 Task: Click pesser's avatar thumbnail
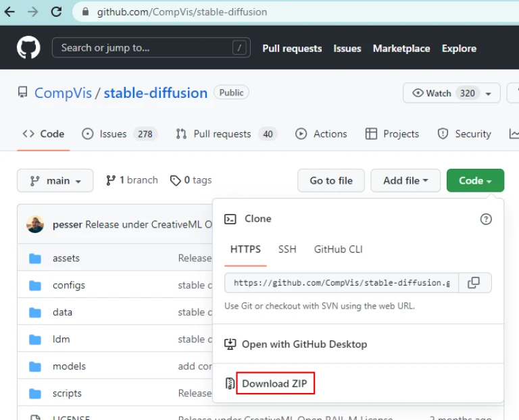35,224
